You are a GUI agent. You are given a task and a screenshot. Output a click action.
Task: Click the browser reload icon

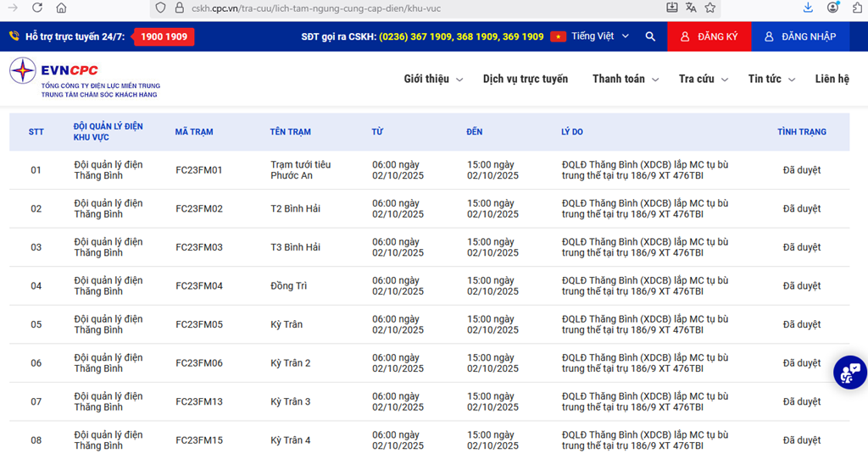click(37, 8)
